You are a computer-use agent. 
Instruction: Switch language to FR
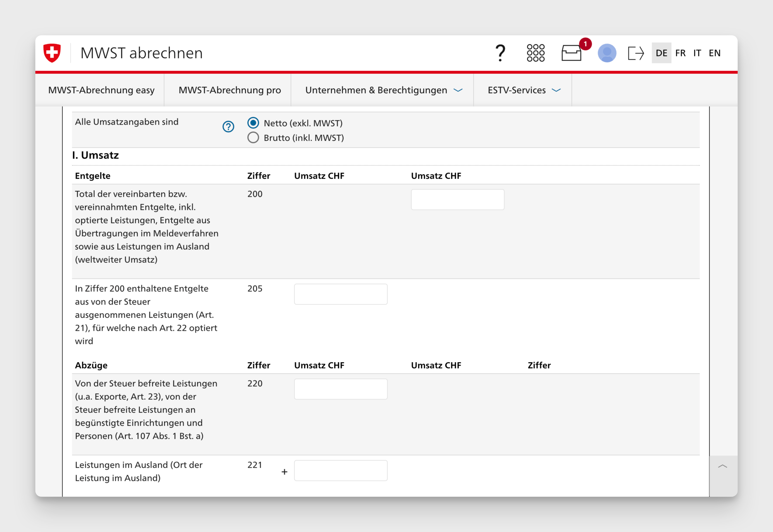[x=680, y=53]
